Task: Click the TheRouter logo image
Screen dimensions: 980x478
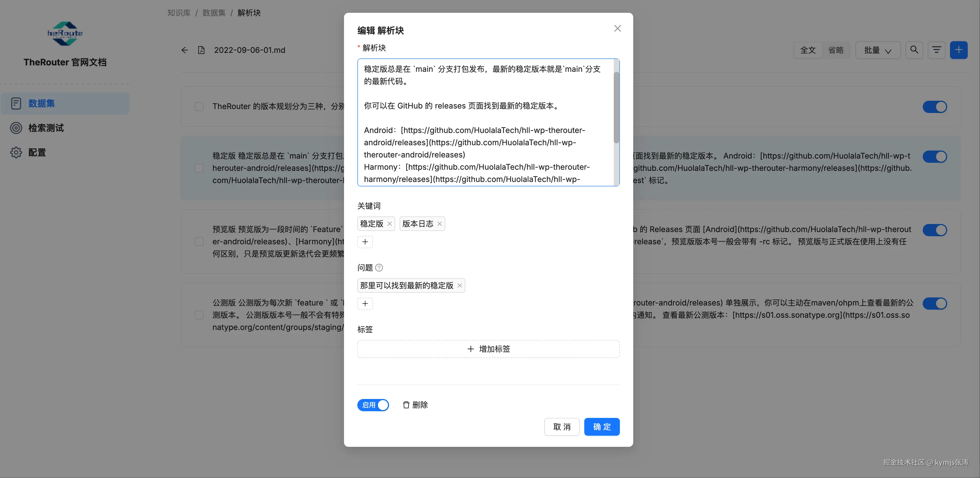Action: (65, 33)
